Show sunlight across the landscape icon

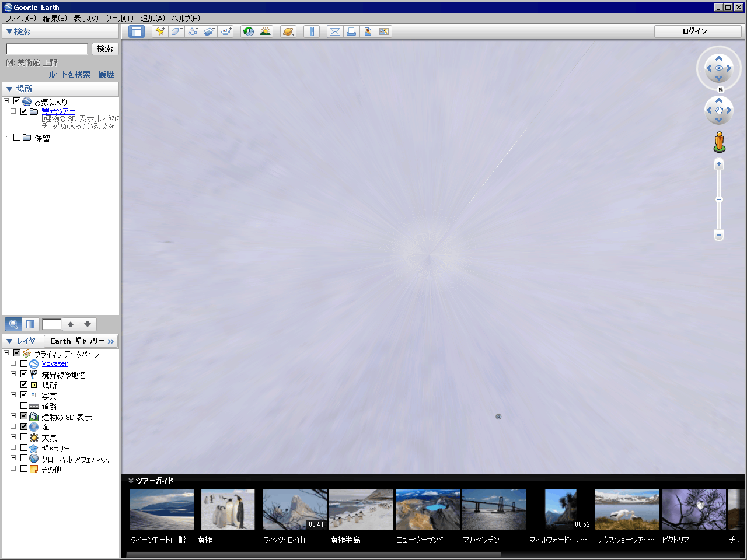pos(265,32)
